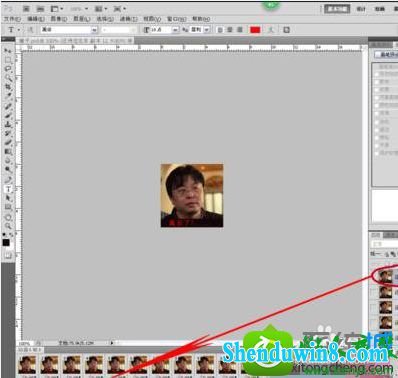Open the 图像(I) menu
The height and width of the screenshot is (378, 398).
[x=59, y=19]
